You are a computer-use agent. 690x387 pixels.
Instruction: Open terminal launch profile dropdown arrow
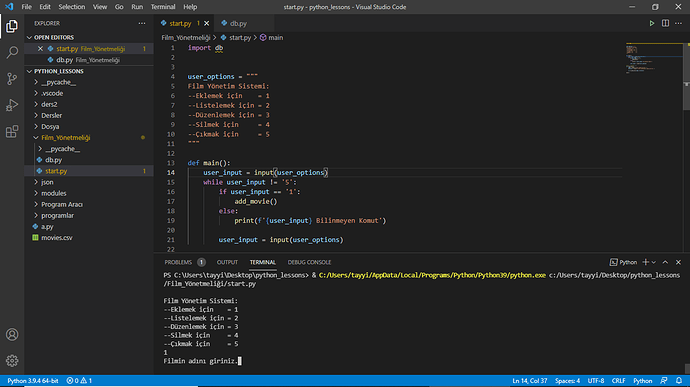(653, 262)
